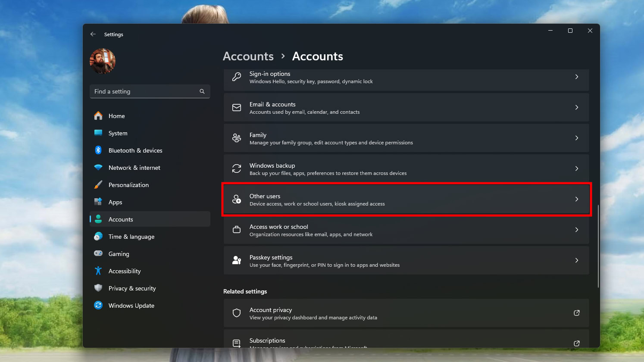Click the Access work or school briefcase icon
The width and height of the screenshot is (644, 362).
click(x=237, y=230)
